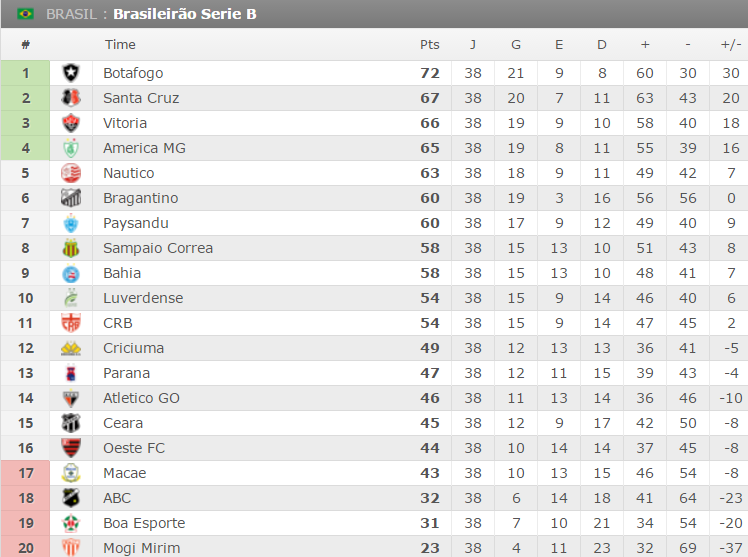This screenshot has height=557, width=748.
Task: Select the green position 1 cell
Action: tap(25, 73)
